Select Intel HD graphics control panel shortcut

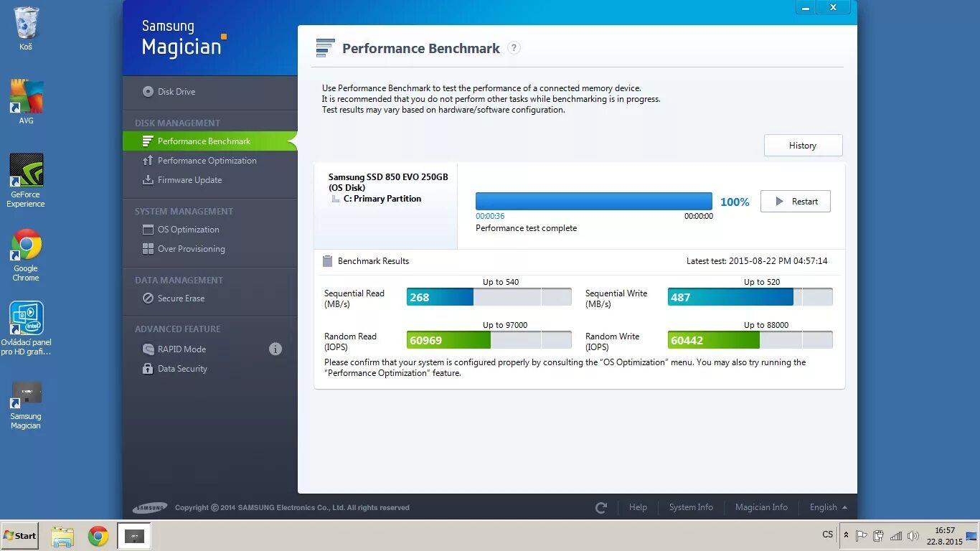pos(26,329)
